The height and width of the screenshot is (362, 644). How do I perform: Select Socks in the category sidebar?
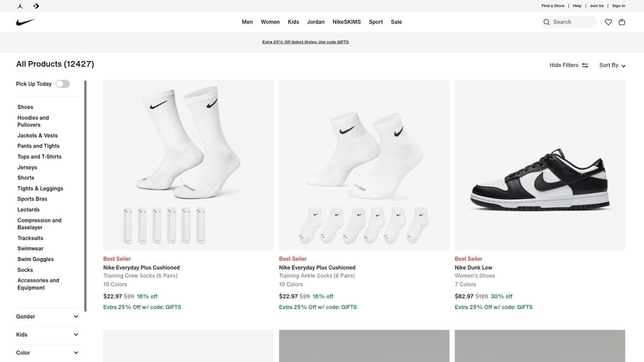(25, 270)
